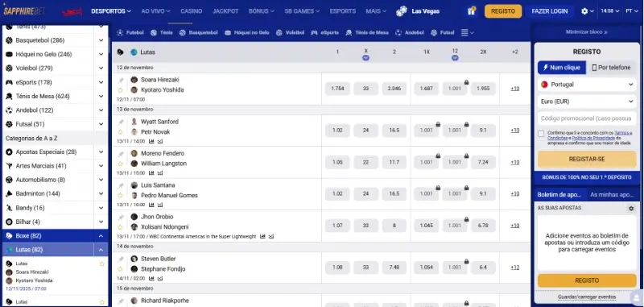Open the SapphireBet home logo

24,11
